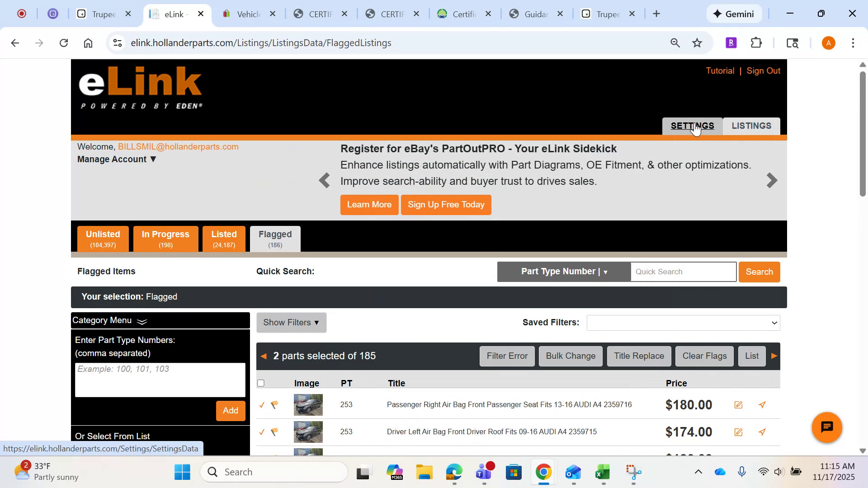Expand Show Filters
Image resolution: width=868 pixels, height=488 pixels.
[x=291, y=322]
